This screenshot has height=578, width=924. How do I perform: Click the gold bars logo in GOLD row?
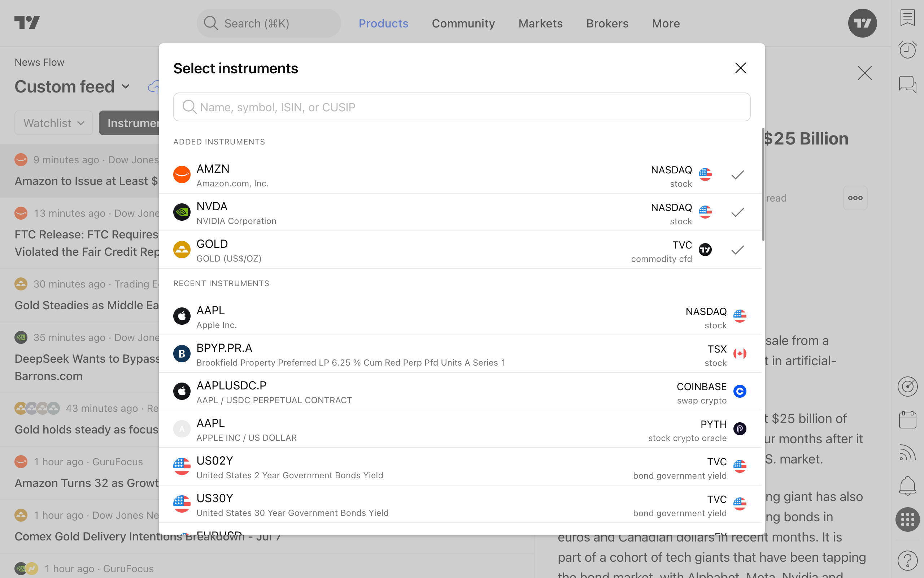(x=182, y=250)
